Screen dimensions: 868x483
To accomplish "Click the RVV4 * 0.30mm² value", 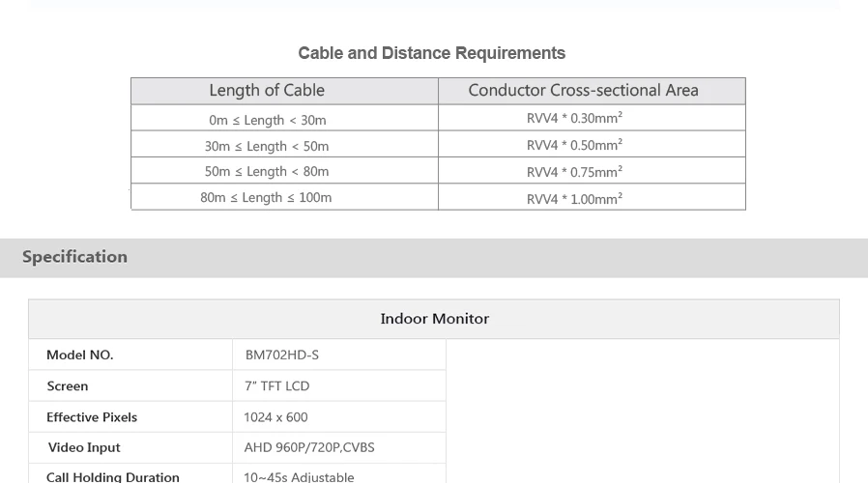I will 574,118.
